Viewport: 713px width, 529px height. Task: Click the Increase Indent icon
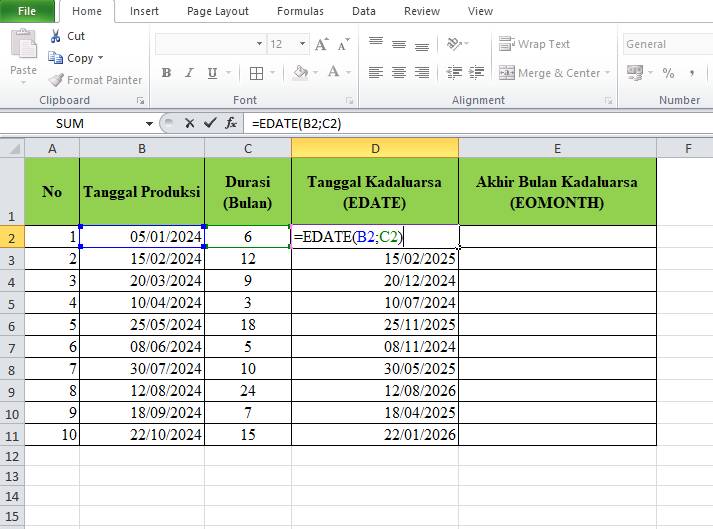click(x=476, y=73)
